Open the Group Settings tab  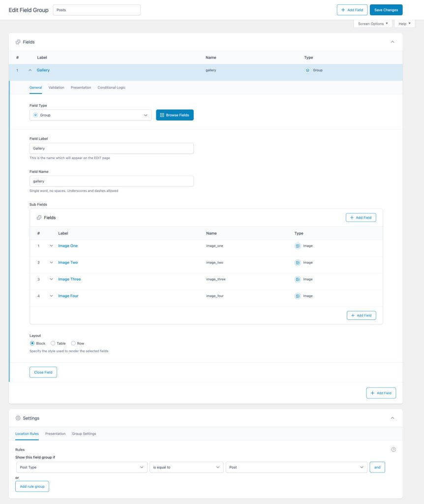84,434
